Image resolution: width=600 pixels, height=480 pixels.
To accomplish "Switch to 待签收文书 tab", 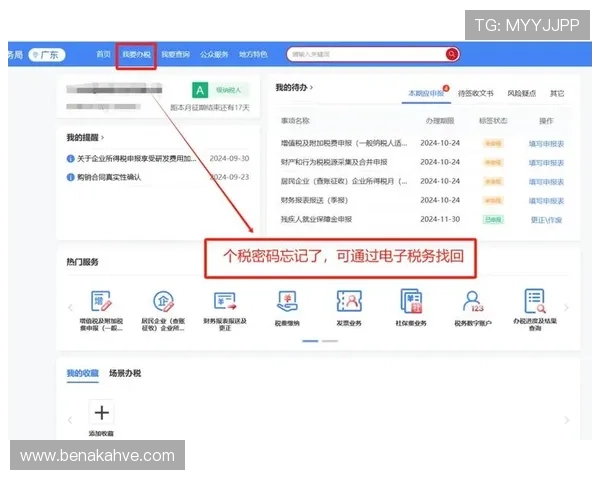I will [x=476, y=93].
